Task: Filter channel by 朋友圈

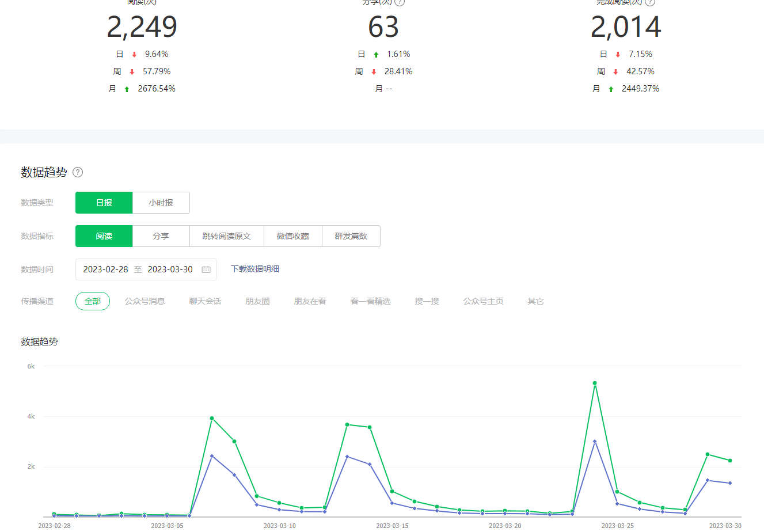Action: point(257,301)
